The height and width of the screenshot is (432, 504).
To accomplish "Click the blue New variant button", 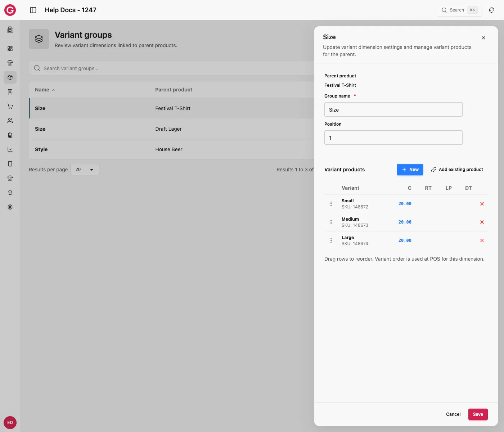I will click(410, 170).
